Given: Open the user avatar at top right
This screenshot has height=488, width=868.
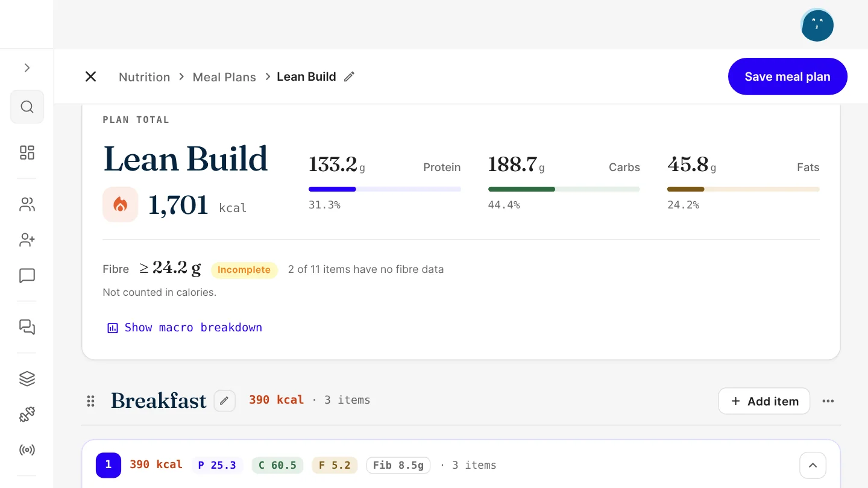Looking at the screenshot, I should pyautogui.click(x=817, y=25).
